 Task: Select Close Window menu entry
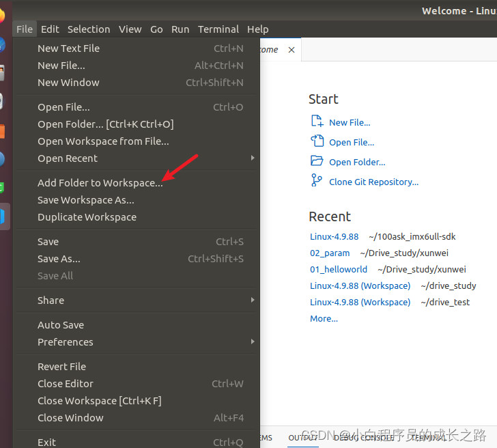click(137, 418)
